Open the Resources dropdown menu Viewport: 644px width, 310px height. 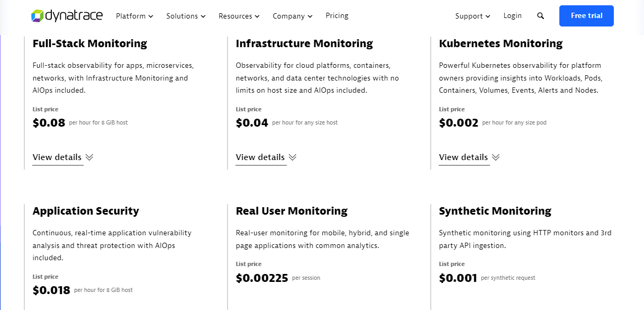239,16
